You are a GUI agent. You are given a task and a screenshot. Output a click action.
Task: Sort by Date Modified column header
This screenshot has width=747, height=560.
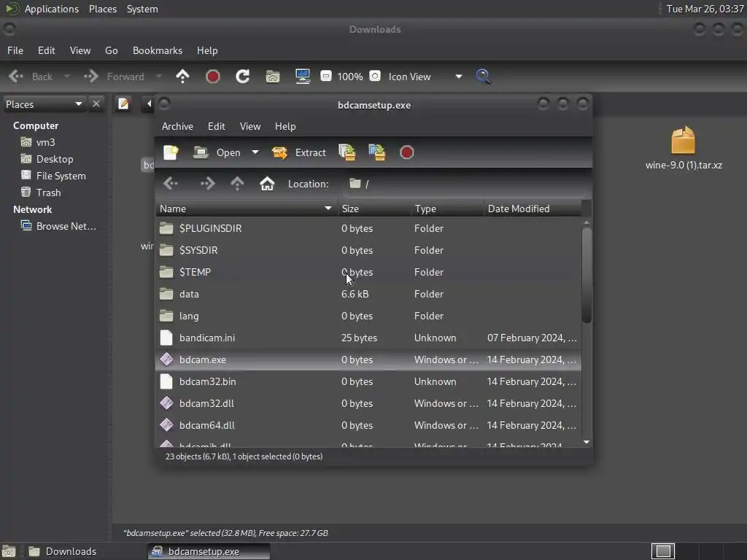pos(533,209)
